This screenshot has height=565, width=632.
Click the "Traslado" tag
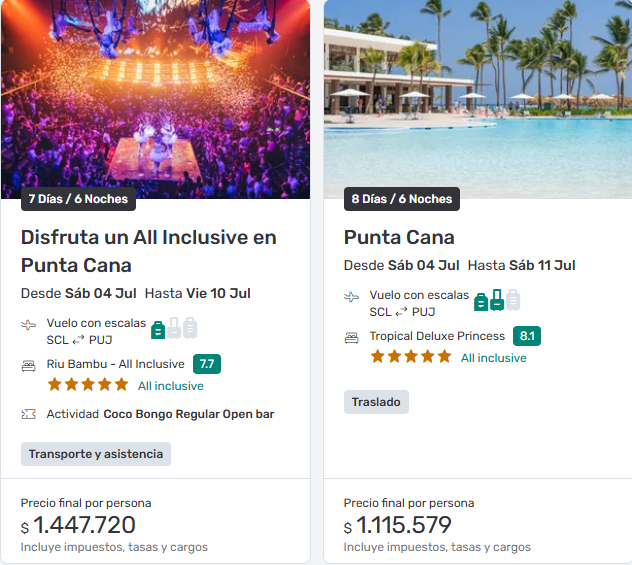tap(376, 402)
